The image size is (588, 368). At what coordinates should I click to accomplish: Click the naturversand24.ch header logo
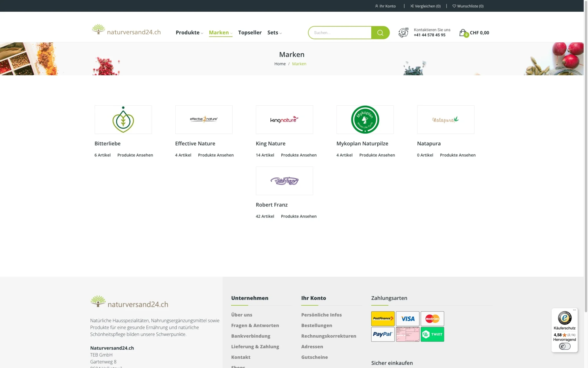126,30
